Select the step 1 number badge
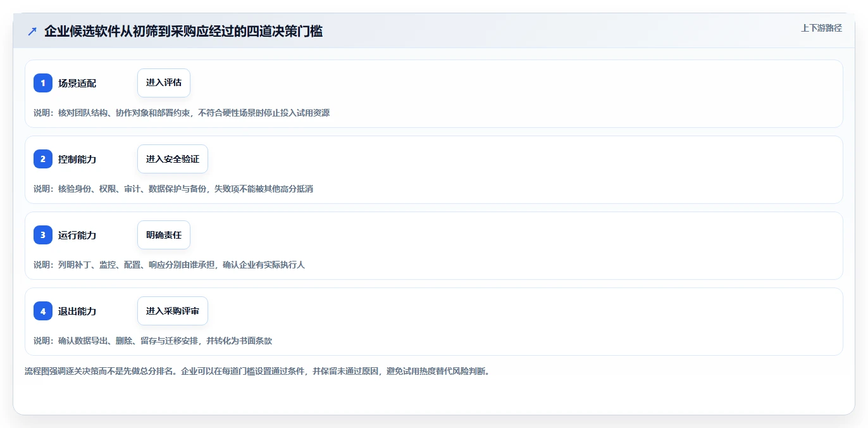Image resolution: width=868 pixels, height=428 pixels. [43, 83]
